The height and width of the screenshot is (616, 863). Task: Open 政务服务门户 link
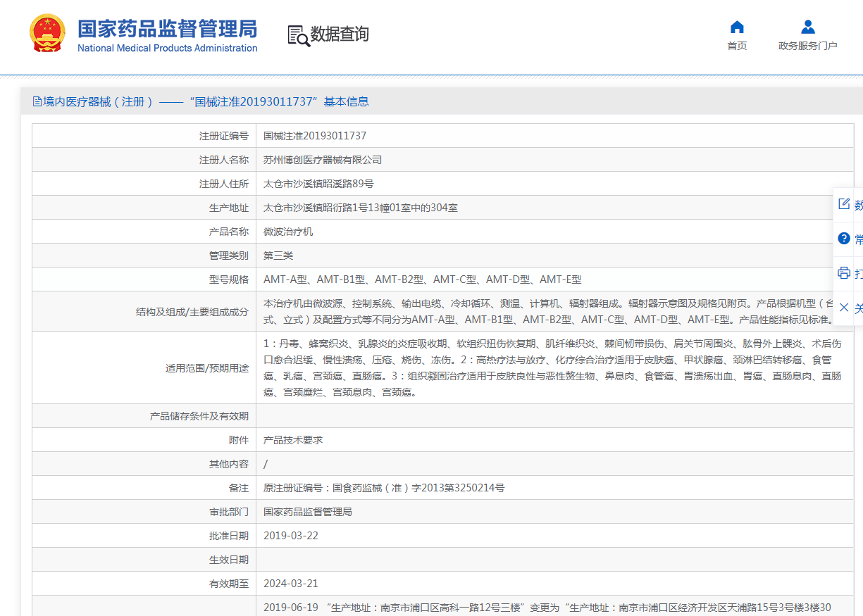tap(808, 46)
